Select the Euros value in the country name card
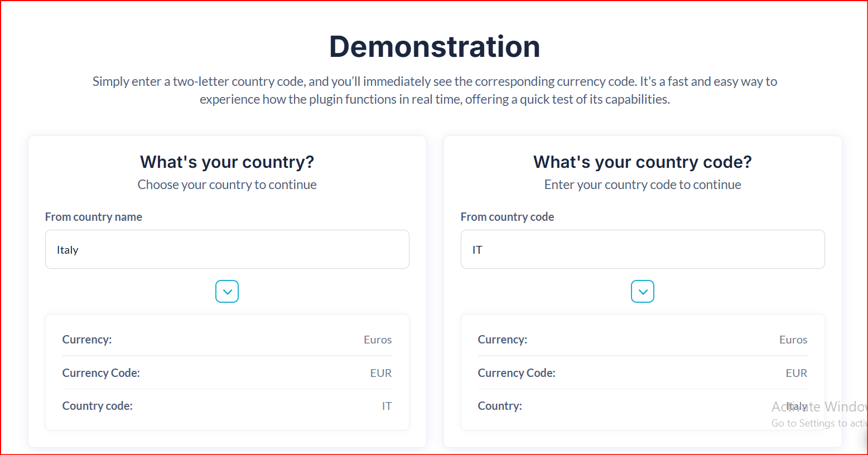This screenshot has width=868, height=455. click(x=378, y=340)
